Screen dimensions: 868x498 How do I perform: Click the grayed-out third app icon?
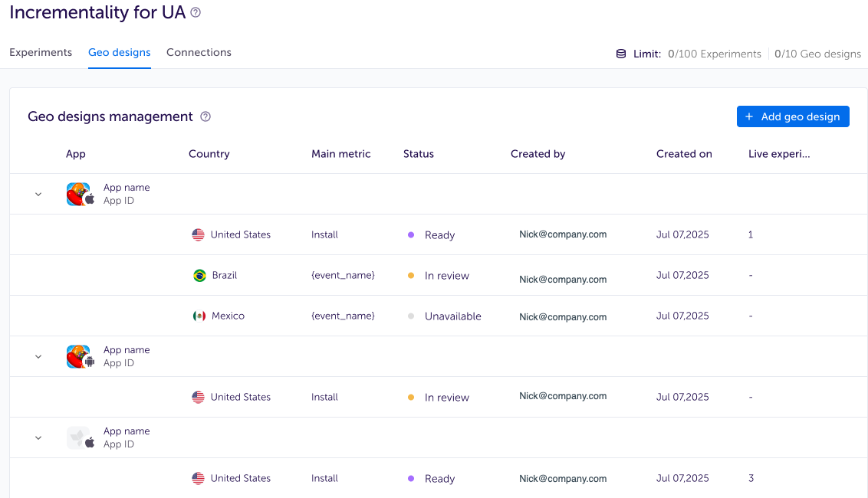[x=79, y=438]
